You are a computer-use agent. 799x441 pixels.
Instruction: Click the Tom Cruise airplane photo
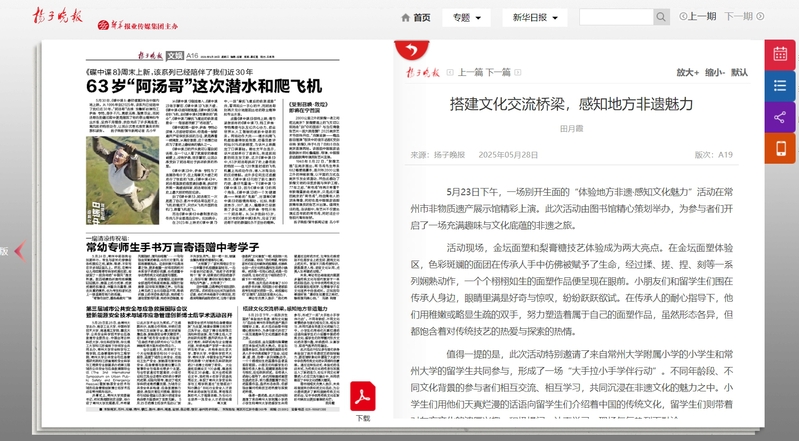point(122,180)
